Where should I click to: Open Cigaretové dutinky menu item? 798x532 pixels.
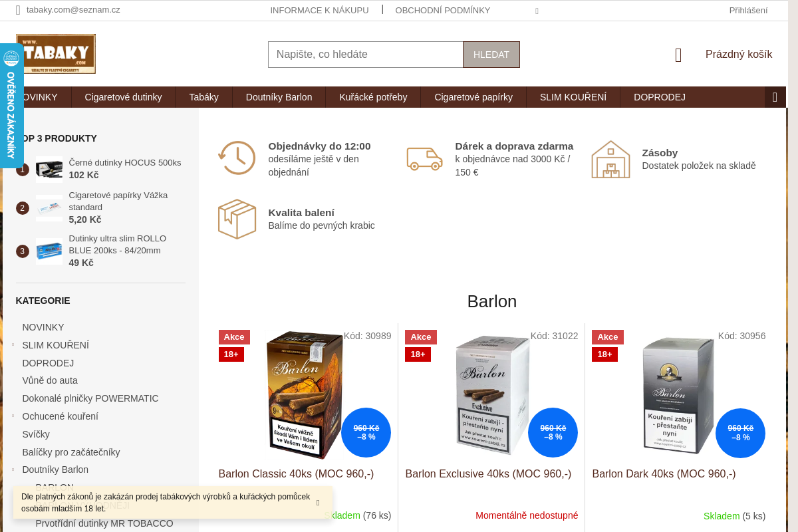click(123, 97)
